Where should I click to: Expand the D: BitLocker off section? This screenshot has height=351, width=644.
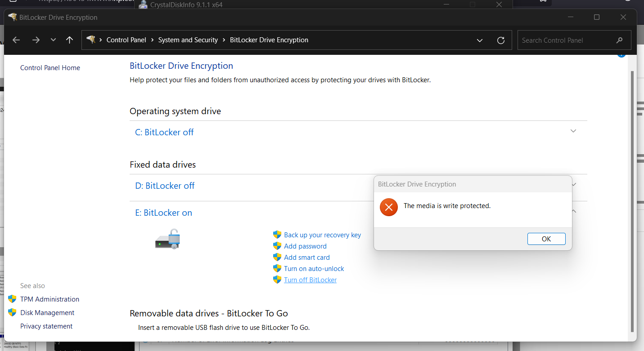click(x=573, y=184)
